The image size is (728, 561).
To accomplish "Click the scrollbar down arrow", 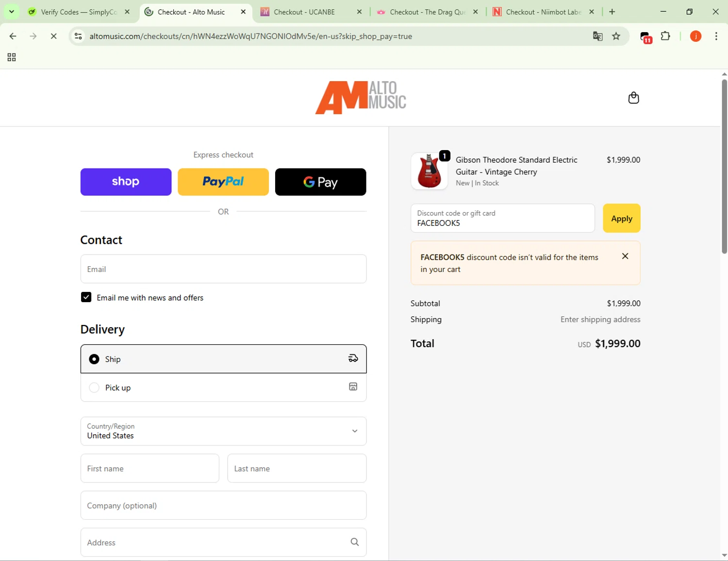I will click(x=724, y=555).
